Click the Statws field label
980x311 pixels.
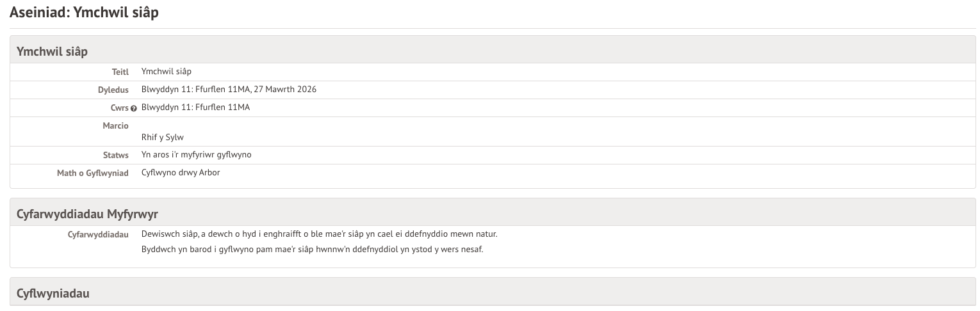click(117, 155)
